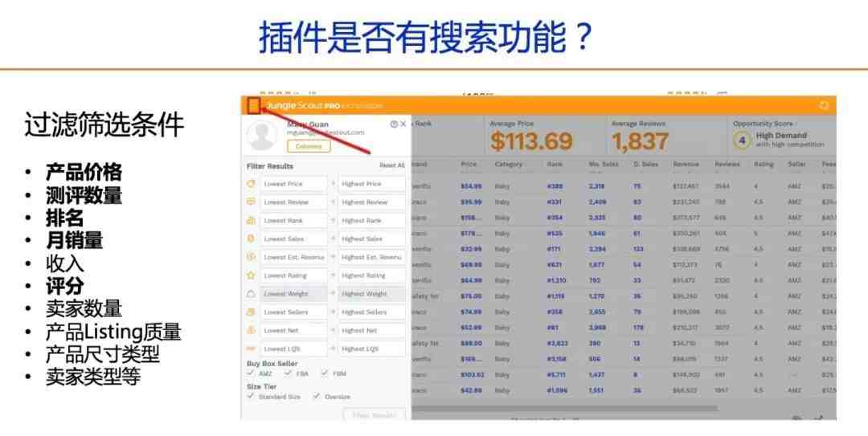Click the Lowest Net input field
Screen dimensions: 868x436
293,330
